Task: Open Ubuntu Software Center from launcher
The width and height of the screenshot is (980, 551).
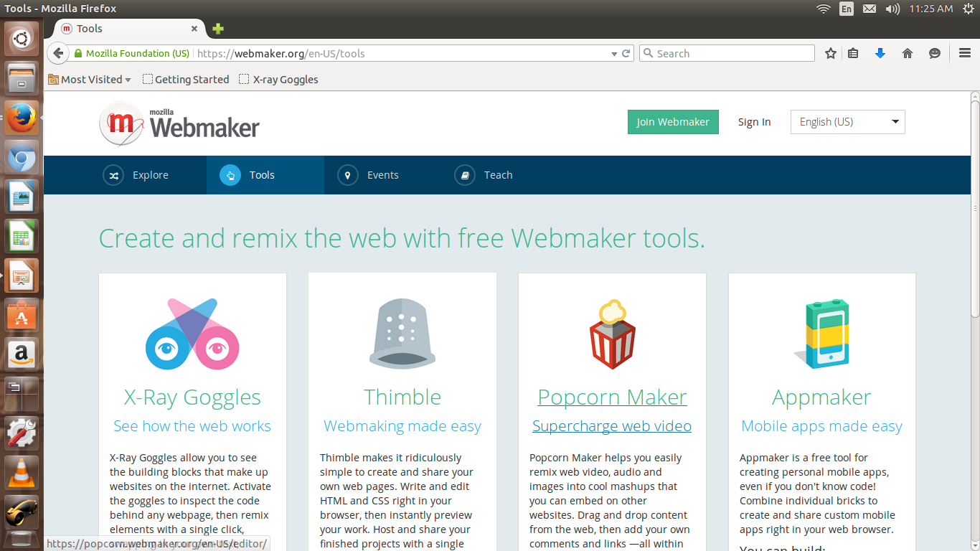Action: (x=22, y=316)
